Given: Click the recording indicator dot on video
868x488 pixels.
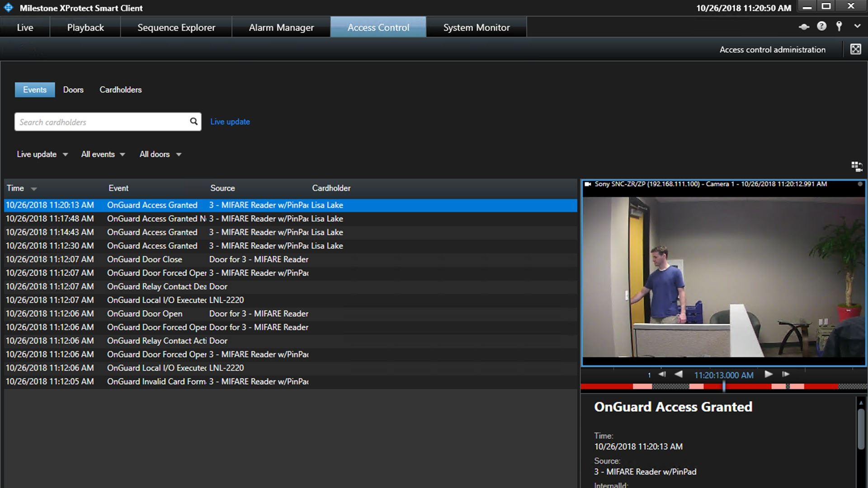Looking at the screenshot, I should [860, 184].
